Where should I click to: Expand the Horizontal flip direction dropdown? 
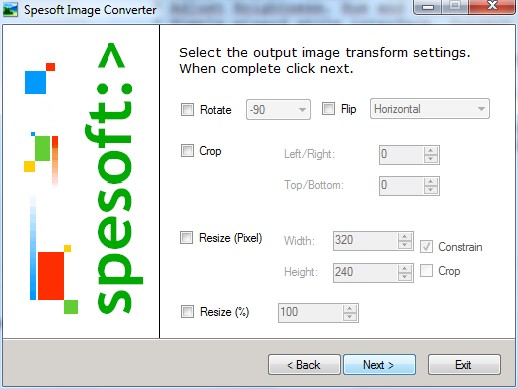pos(430,109)
